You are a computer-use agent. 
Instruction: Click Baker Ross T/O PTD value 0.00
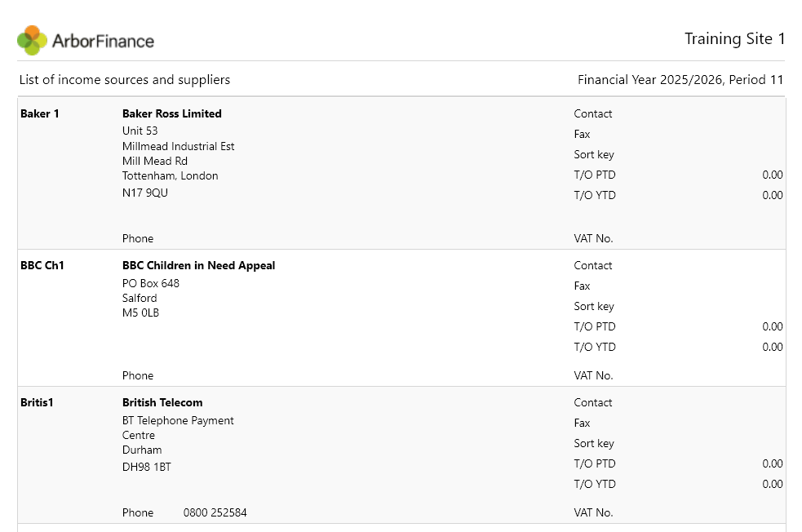(x=773, y=175)
